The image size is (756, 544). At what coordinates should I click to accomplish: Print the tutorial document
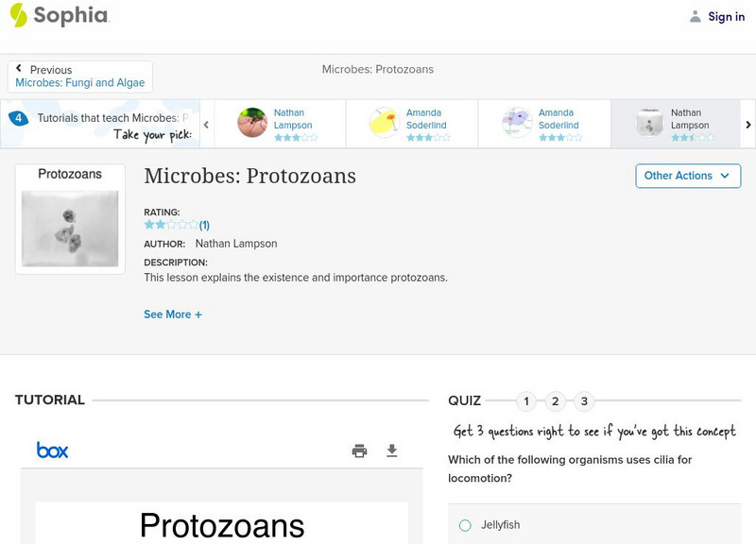(x=359, y=451)
